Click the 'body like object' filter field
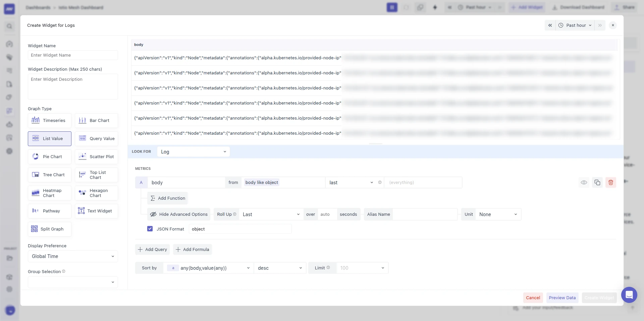Image resolution: width=644 pixels, height=321 pixels. click(x=283, y=183)
